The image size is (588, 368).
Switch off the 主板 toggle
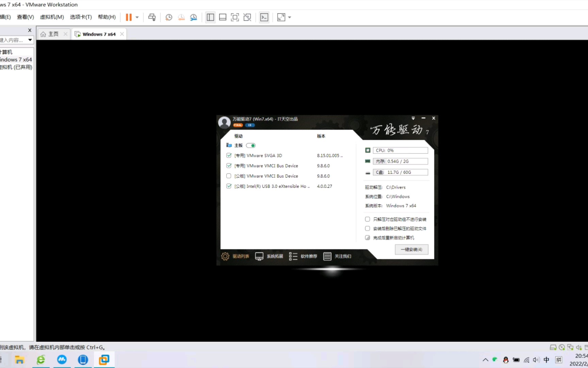point(251,145)
